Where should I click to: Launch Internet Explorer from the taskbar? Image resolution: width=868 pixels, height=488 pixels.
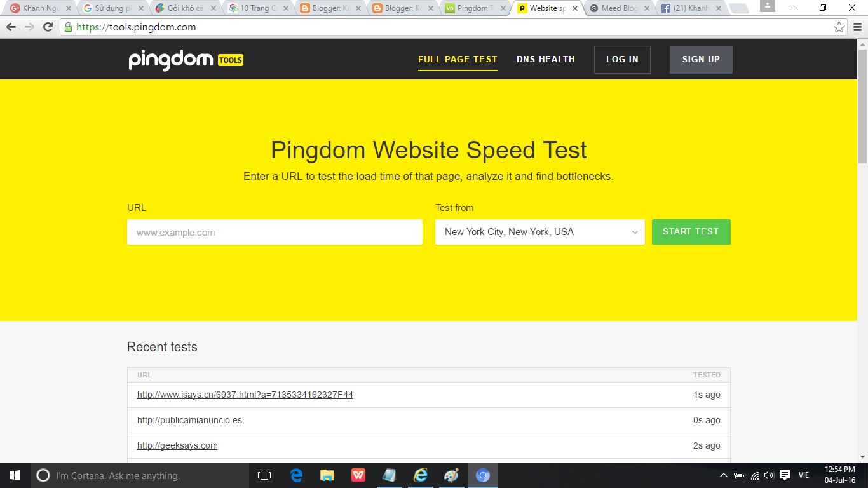(421, 475)
